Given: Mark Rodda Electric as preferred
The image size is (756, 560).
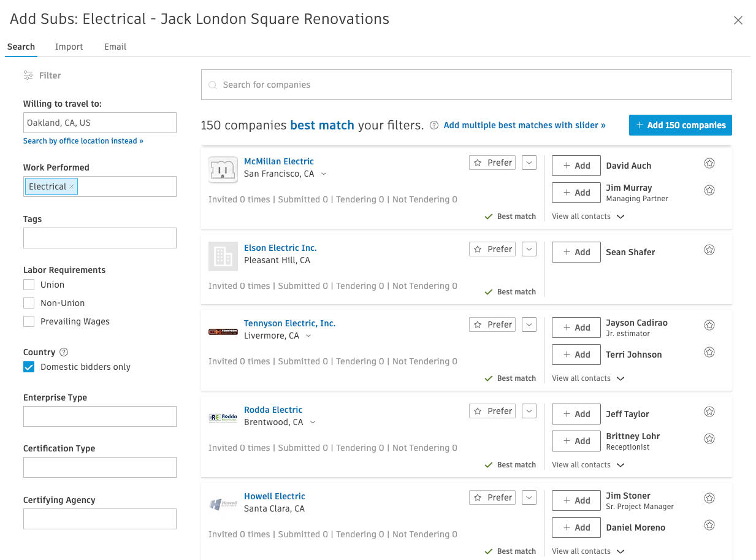Looking at the screenshot, I should point(492,411).
